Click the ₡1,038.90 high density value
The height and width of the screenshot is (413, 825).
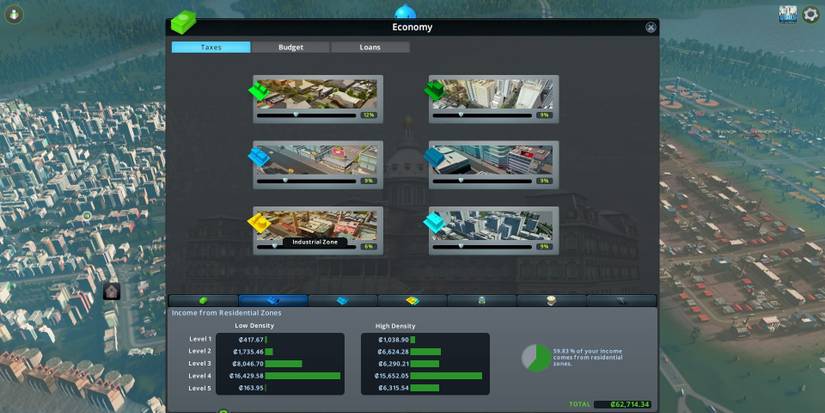click(393, 340)
